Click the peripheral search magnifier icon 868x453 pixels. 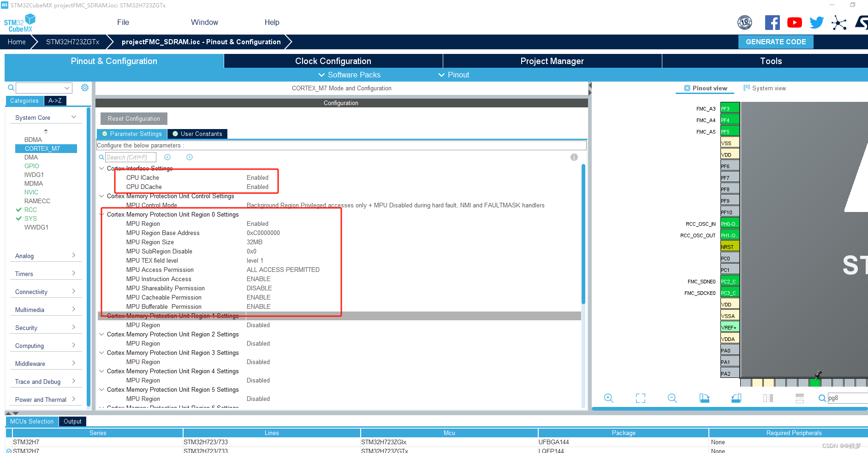(x=11, y=88)
